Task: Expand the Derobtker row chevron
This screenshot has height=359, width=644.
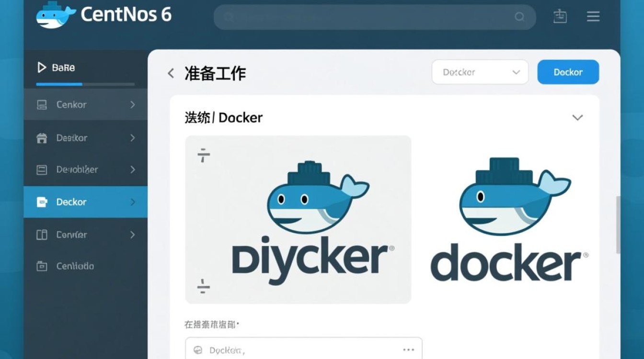Action: (x=133, y=169)
